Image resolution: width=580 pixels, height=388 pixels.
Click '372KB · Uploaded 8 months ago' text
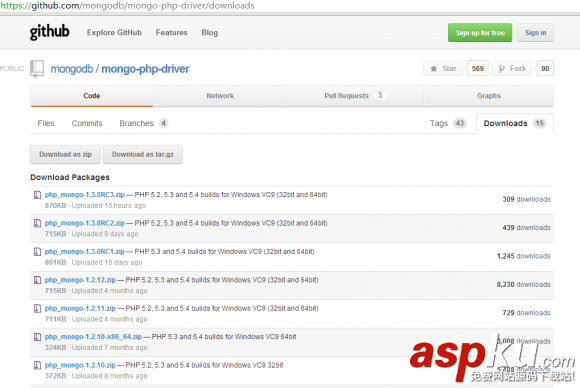click(96, 376)
